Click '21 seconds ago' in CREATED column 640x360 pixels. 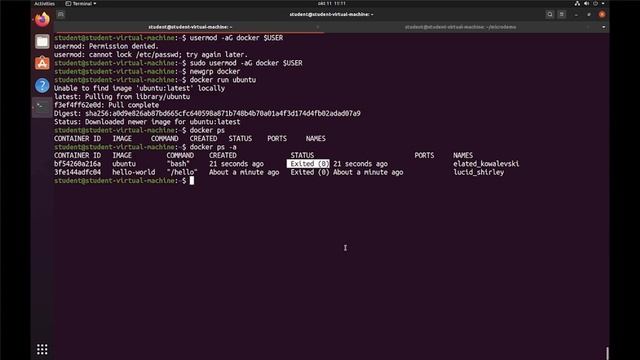tap(236, 164)
